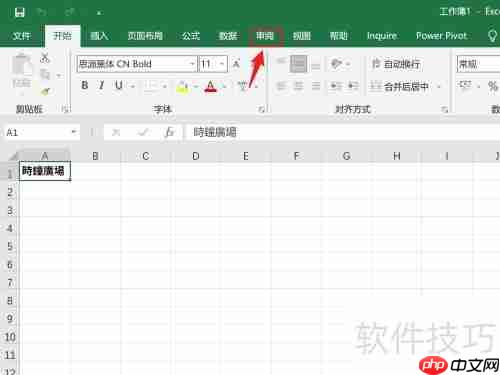500x375 pixels.
Task: Click the Middle Align icon
Action: pyautogui.click(x=298, y=63)
